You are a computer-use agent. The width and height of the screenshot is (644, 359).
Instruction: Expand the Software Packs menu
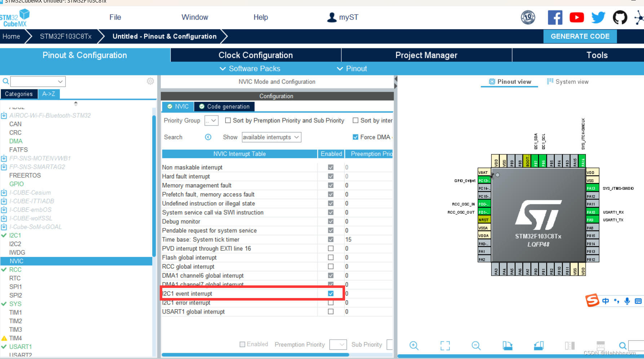click(250, 69)
